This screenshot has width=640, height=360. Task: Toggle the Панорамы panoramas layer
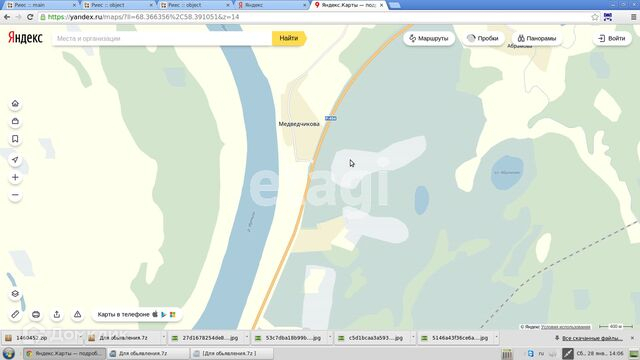point(537,38)
